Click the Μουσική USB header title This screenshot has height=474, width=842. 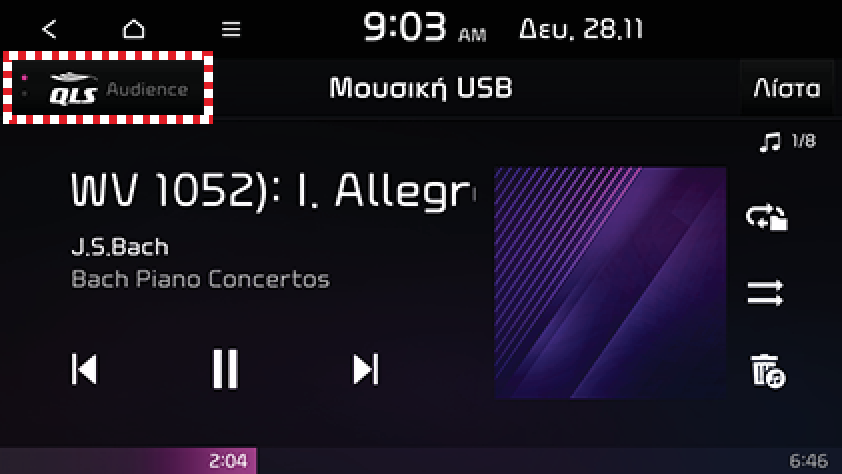(x=420, y=87)
